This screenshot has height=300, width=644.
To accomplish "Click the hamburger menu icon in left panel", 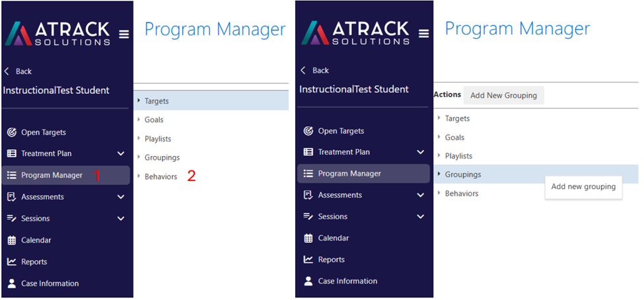I will pyautogui.click(x=124, y=34).
